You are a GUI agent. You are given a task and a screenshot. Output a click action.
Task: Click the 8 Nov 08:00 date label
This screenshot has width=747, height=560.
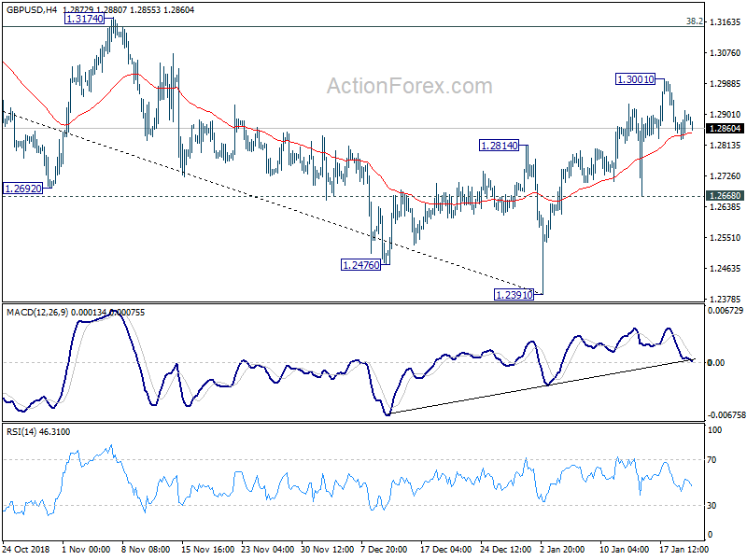(147, 549)
